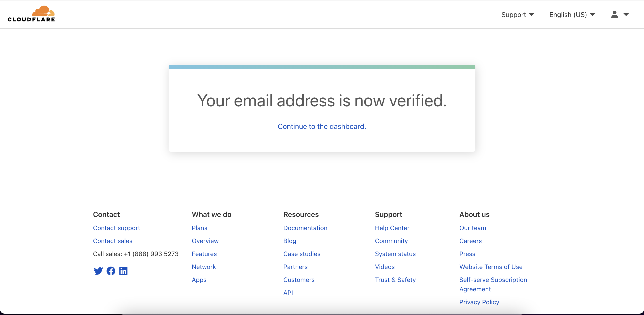Open Contact support link
The width and height of the screenshot is (644, 315).
point(116,228)
